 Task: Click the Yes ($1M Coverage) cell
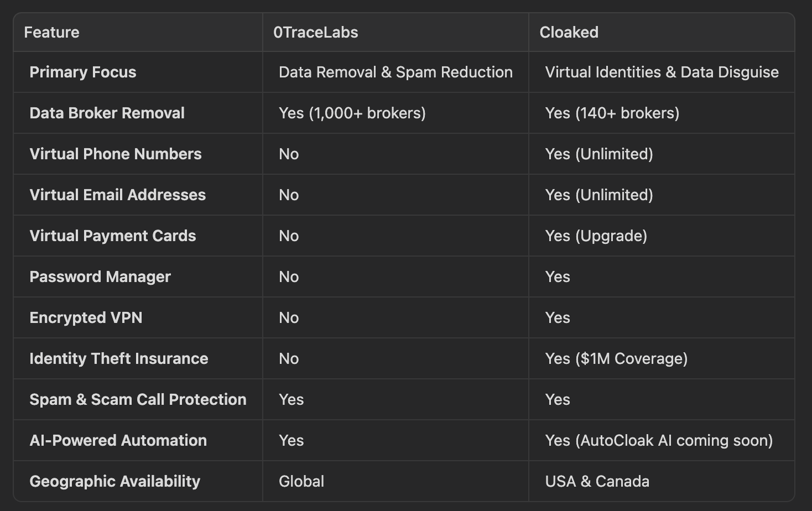(616, 358)
